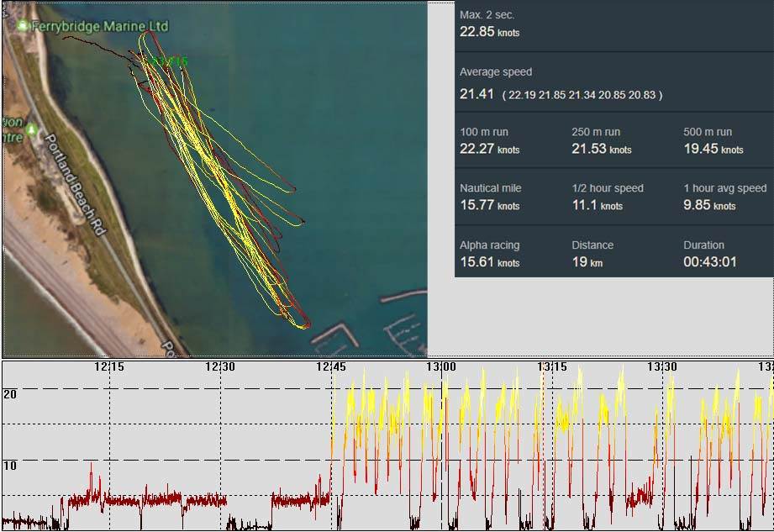Click the green park marker beside Portland Beach Rd

point(32,130)
